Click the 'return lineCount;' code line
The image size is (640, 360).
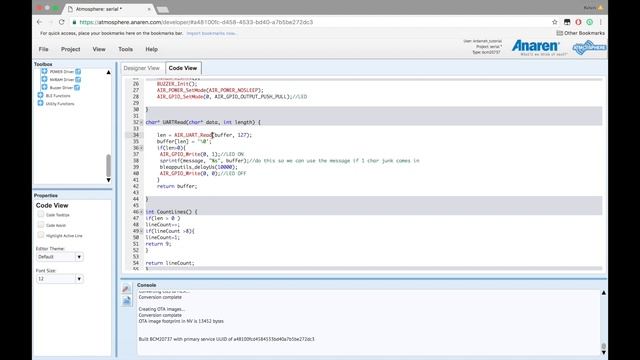pos(170,263)
